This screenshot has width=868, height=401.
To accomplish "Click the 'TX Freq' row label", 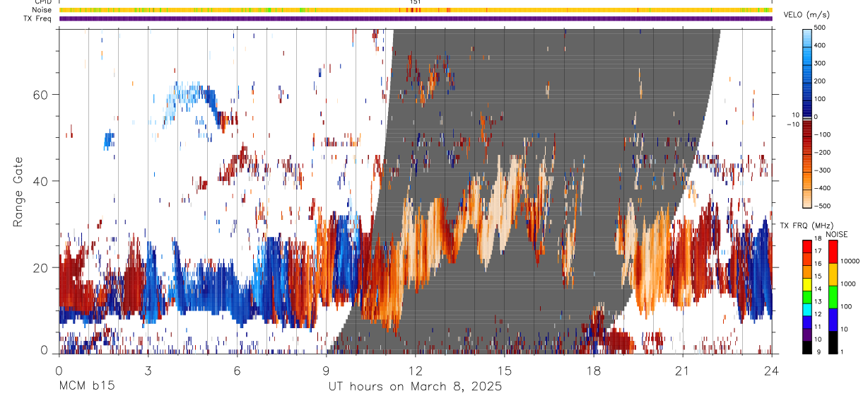I will [38, 18].
